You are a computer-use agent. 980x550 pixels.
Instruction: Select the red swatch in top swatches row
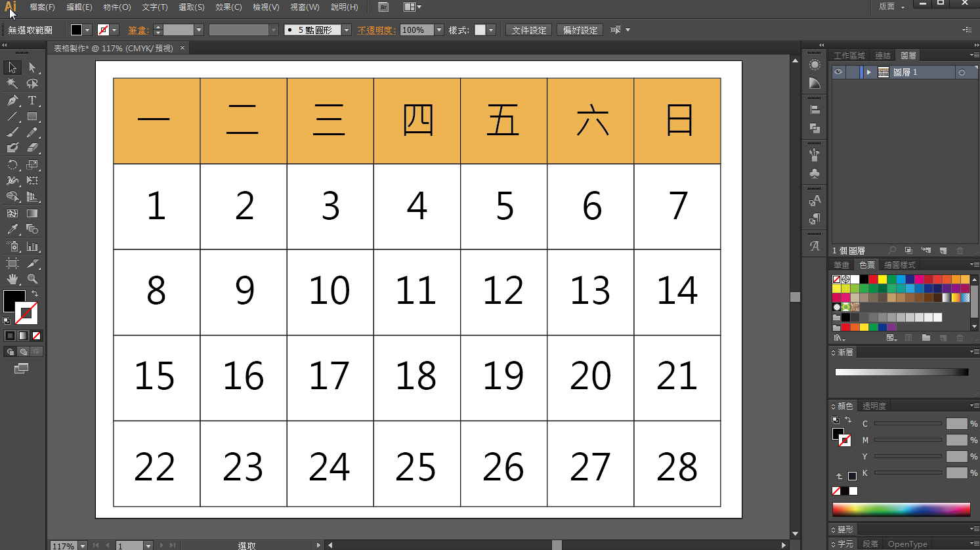(873, 280)
